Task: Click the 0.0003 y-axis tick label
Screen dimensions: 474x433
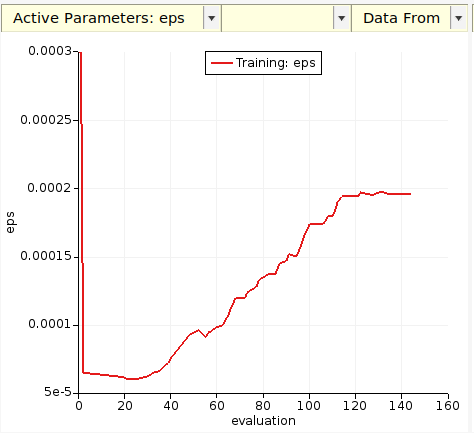Action: tap(50, 51)
